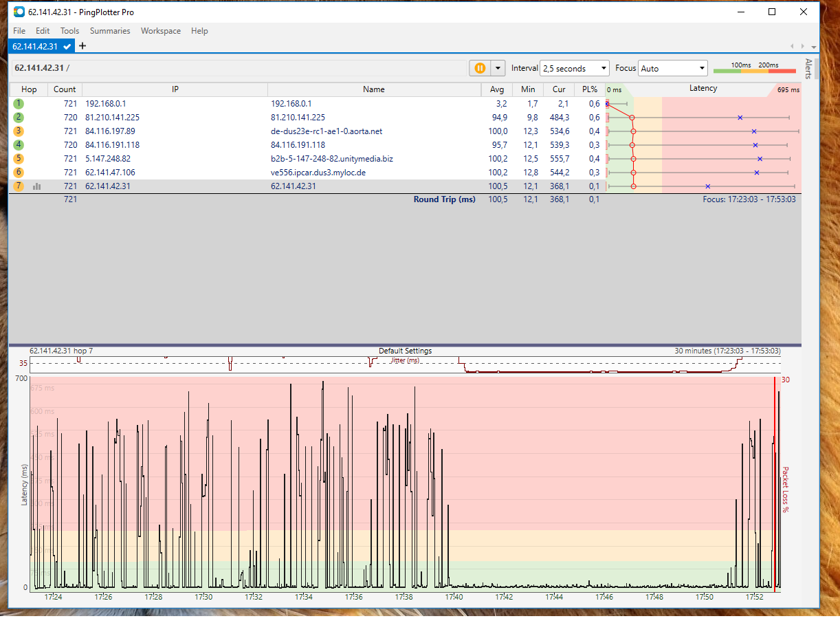The height and width of the screenshot is (634, 840).
Task: Open the Summaries menu
Action: 110,31
